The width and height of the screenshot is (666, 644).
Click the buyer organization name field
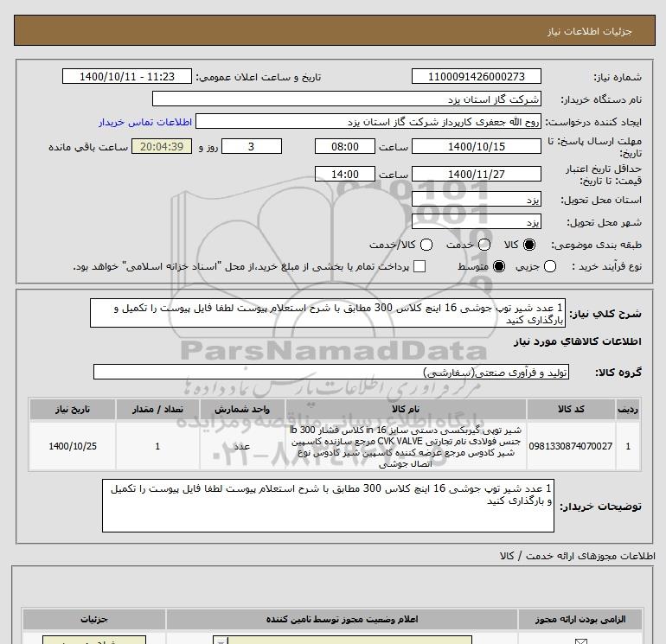point(347,99)
